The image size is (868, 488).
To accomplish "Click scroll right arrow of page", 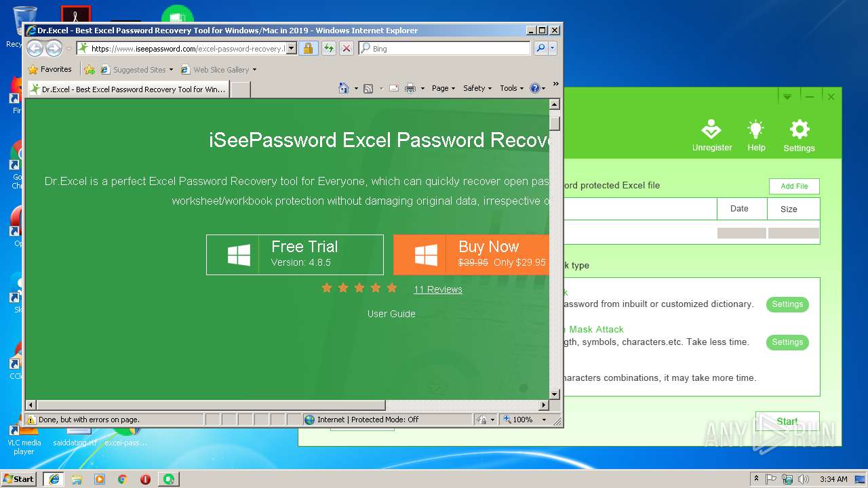I will click(x=544, y=405).
